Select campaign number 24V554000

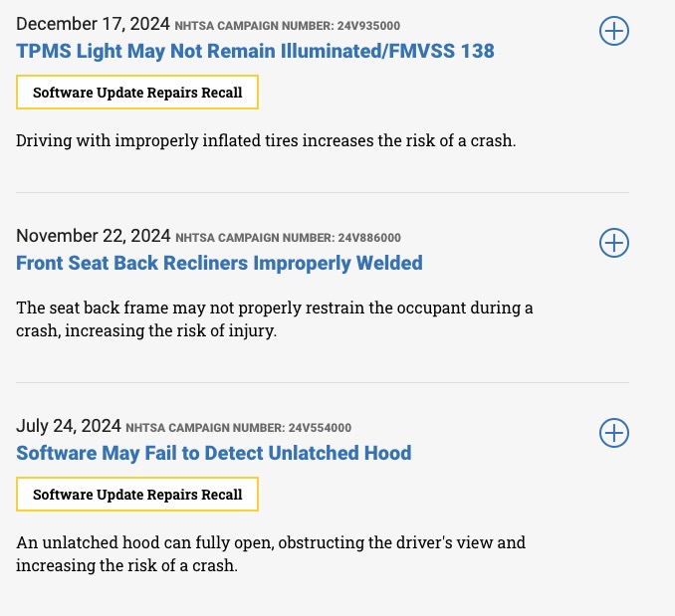pos(320,428)
